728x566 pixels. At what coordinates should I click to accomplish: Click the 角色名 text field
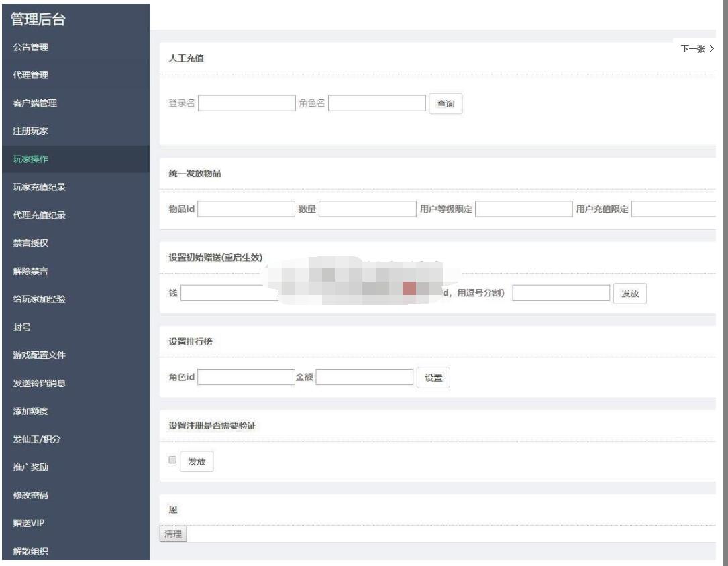376,103
